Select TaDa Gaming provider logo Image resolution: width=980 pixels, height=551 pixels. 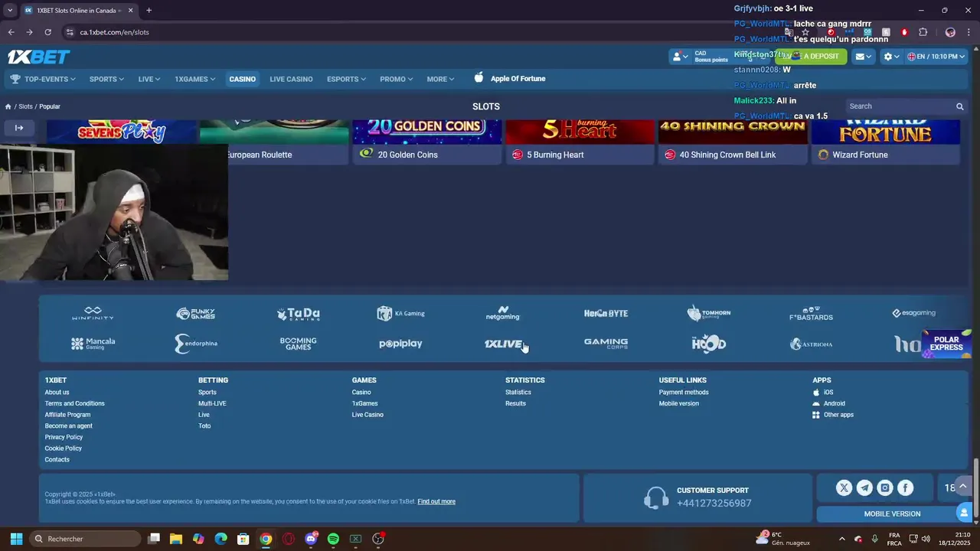(x=298, y=313)
